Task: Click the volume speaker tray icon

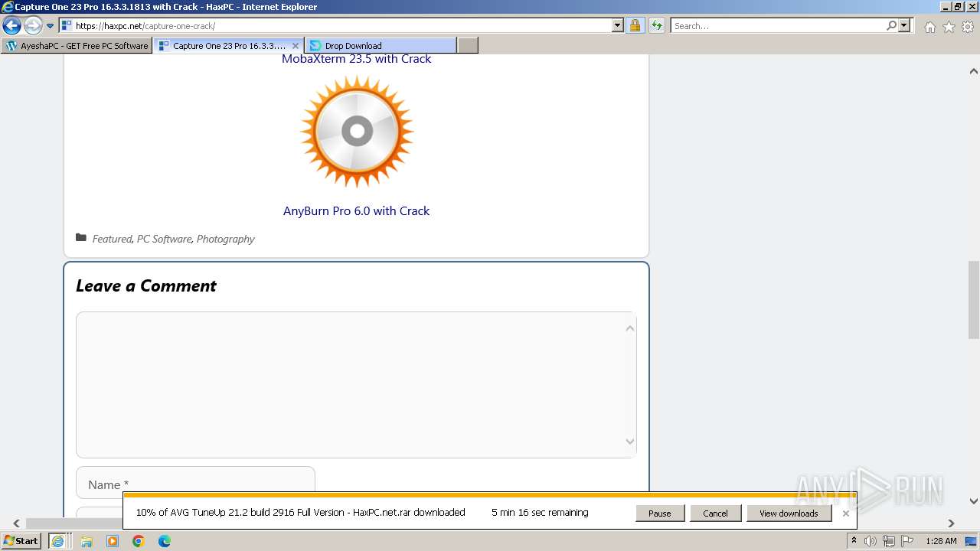Action: click(x=871, y=541)
